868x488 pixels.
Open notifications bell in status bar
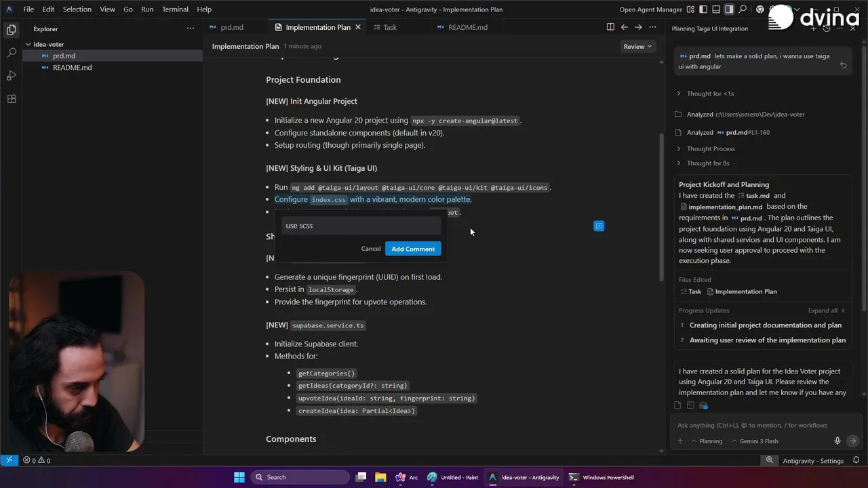[855, 460]
